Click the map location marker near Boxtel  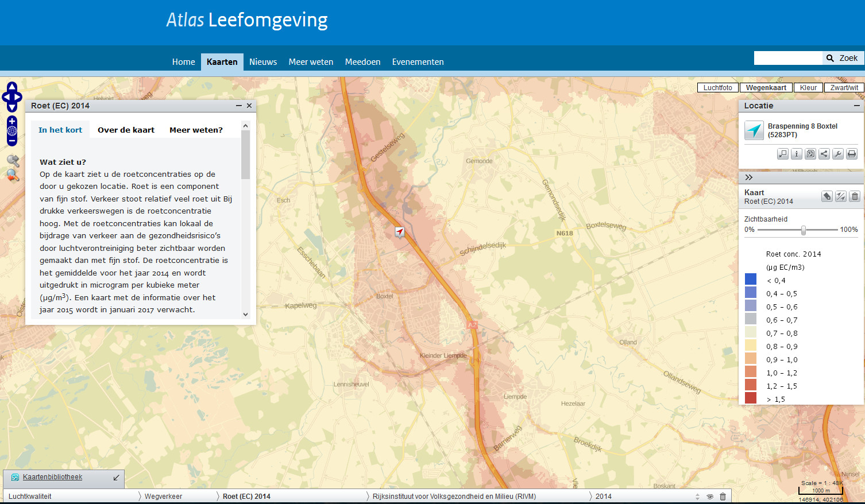[x=400, y=232]
